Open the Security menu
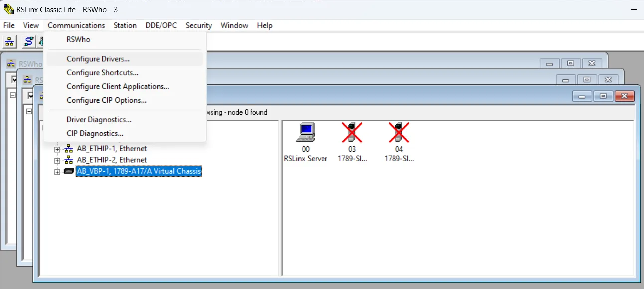The image size is (644, 289). coord(198,25)
